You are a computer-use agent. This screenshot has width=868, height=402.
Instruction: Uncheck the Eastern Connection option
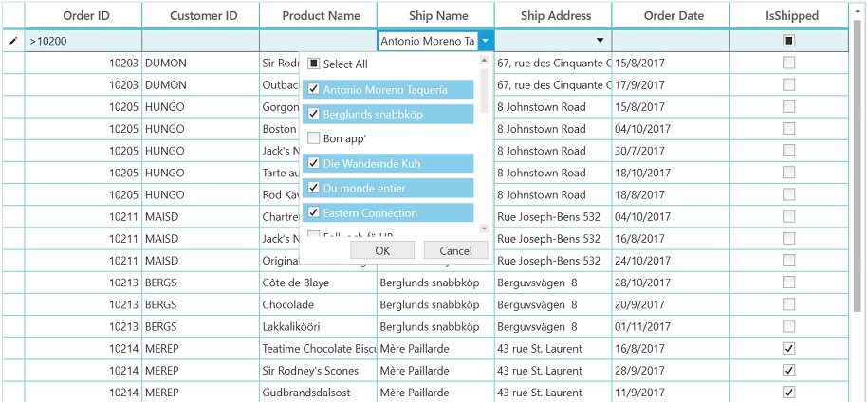[314, 212]
